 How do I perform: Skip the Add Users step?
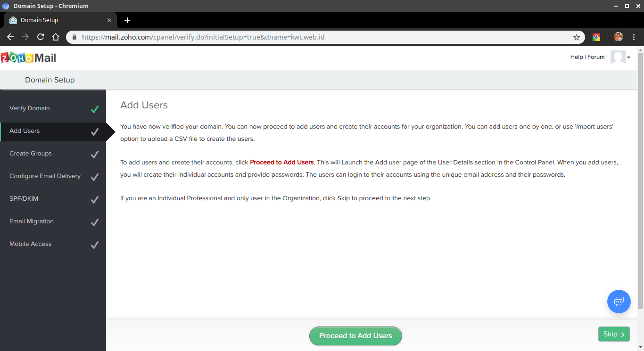pos(613,334)
